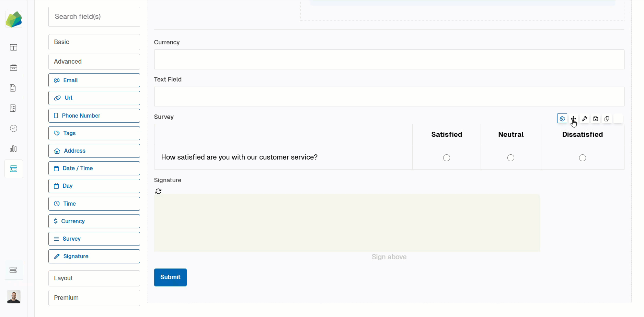
Task: Open the briefcase icon in left sidebar
Action: coord(13,67)
